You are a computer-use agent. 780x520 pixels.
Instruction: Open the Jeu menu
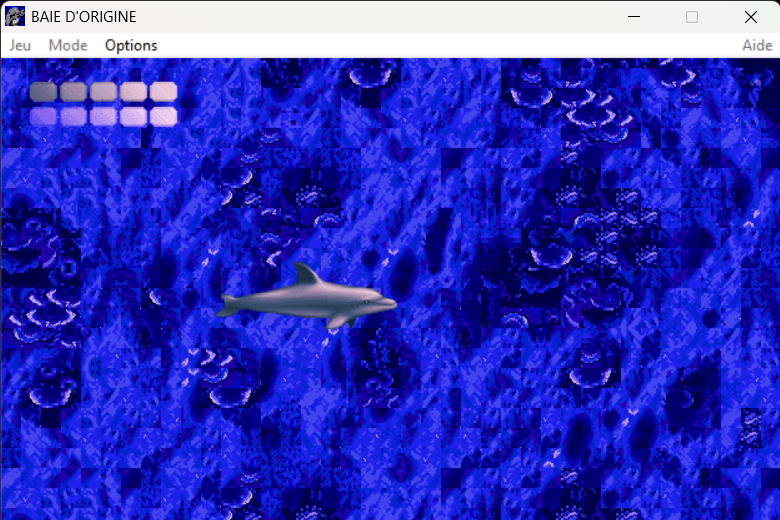click(20, 45)
